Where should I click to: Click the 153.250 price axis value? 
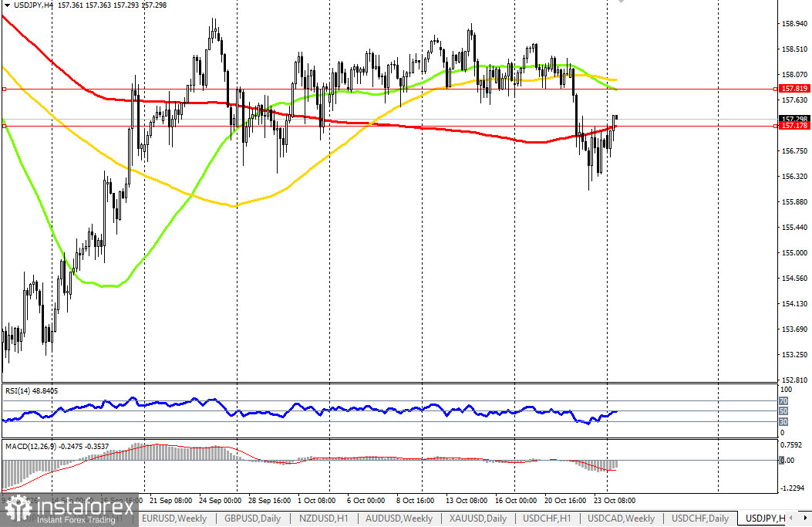795,354
